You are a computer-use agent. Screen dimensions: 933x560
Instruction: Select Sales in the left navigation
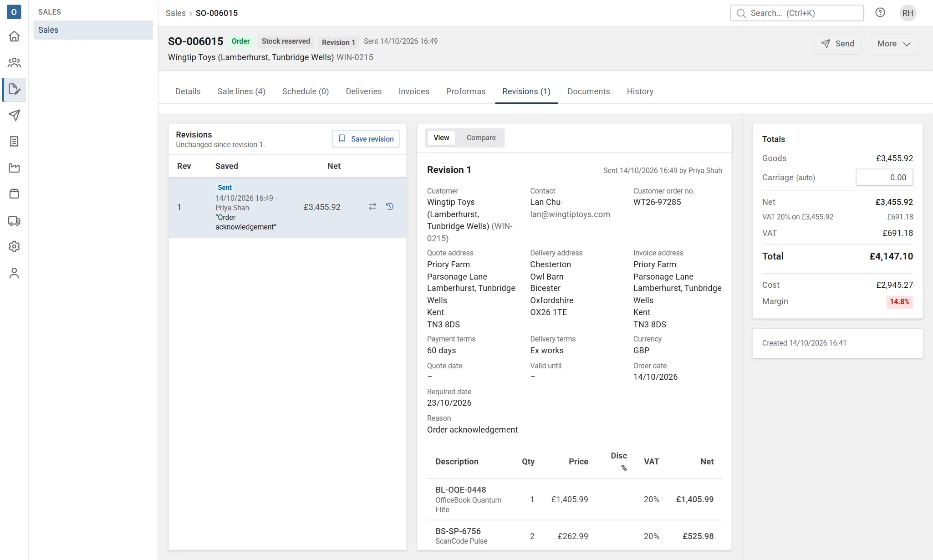(93, 30)
